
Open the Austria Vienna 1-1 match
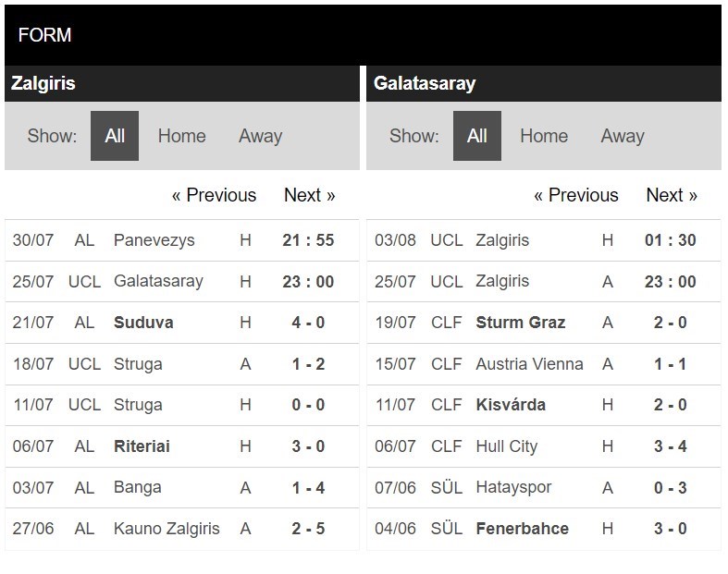pos(544,364)
